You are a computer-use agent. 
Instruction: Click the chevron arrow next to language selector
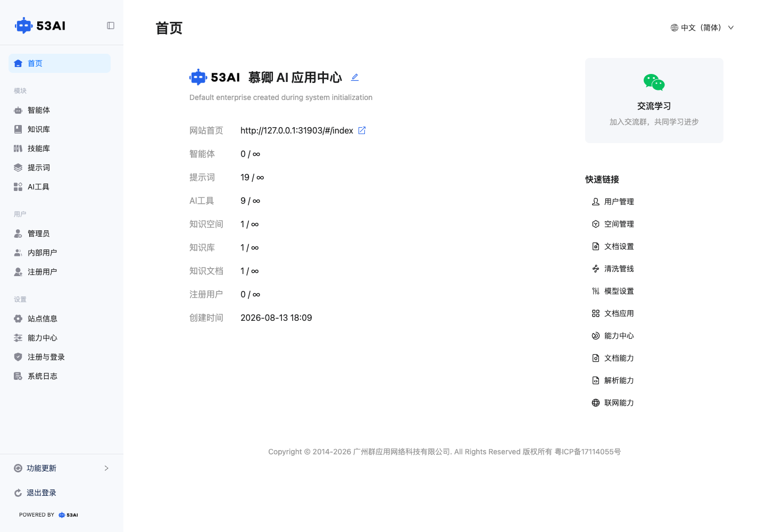click(x=731, y=28)
